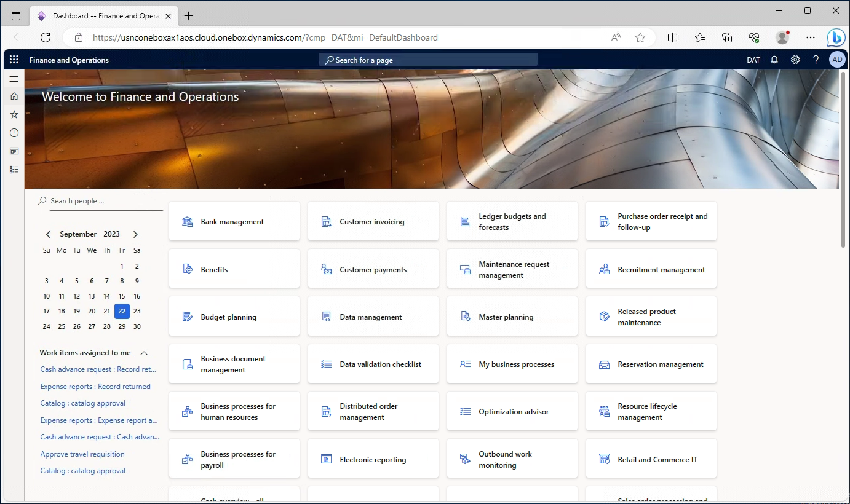Open Expense reports : Expense report a... link

click(99, 420)
